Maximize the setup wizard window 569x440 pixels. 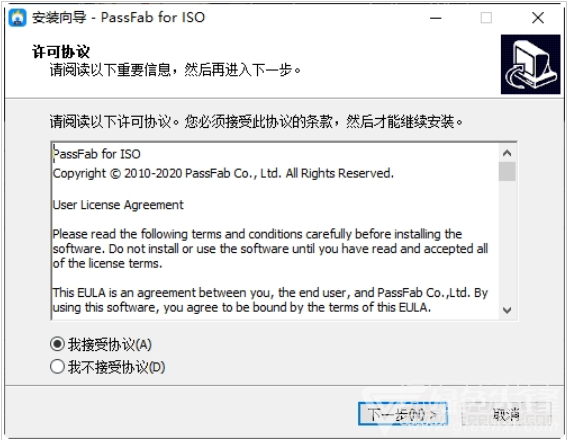486,17
